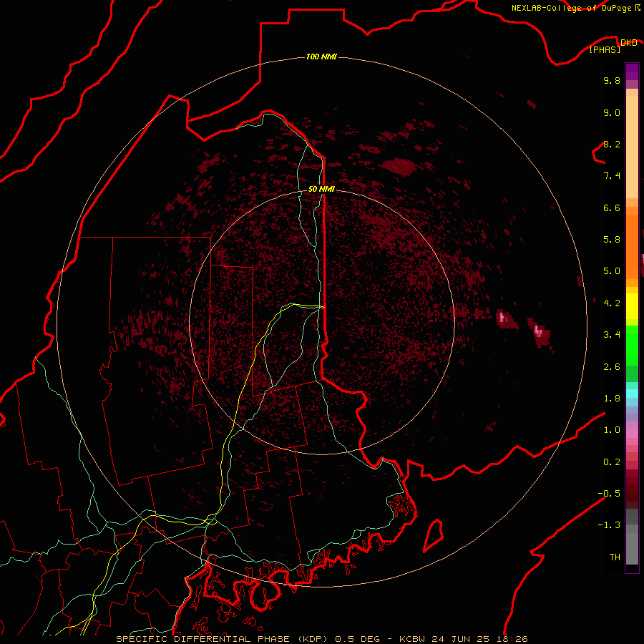
Task: Click the 5.0 value on the color scale
Action: click(x=612, y=271)
